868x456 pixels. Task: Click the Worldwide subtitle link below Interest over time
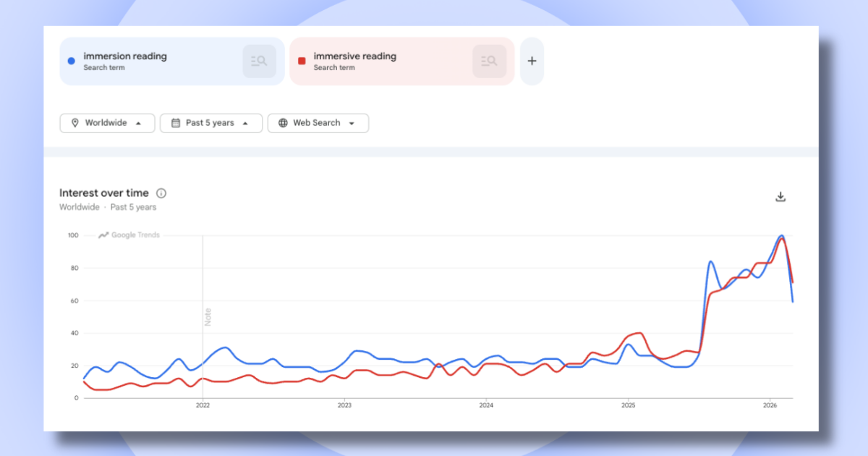80,207
